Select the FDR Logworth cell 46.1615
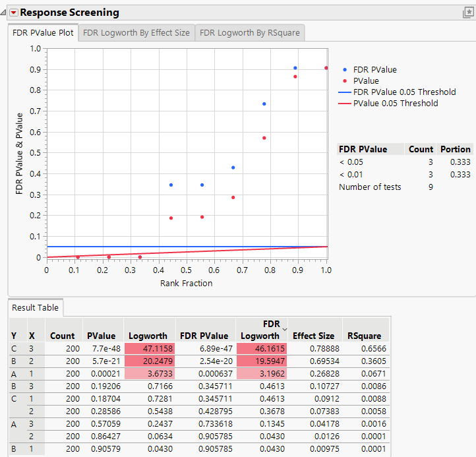 coord(262,349)
